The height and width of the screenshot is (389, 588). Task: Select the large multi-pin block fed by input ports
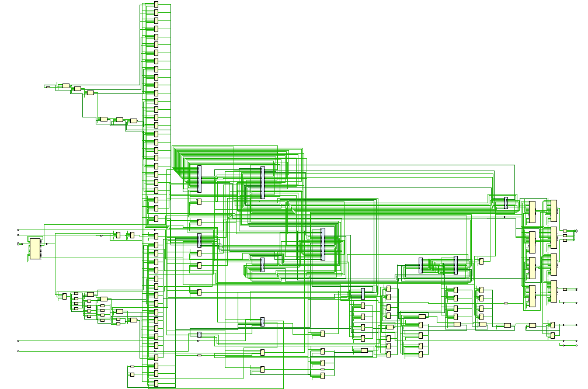35,248
